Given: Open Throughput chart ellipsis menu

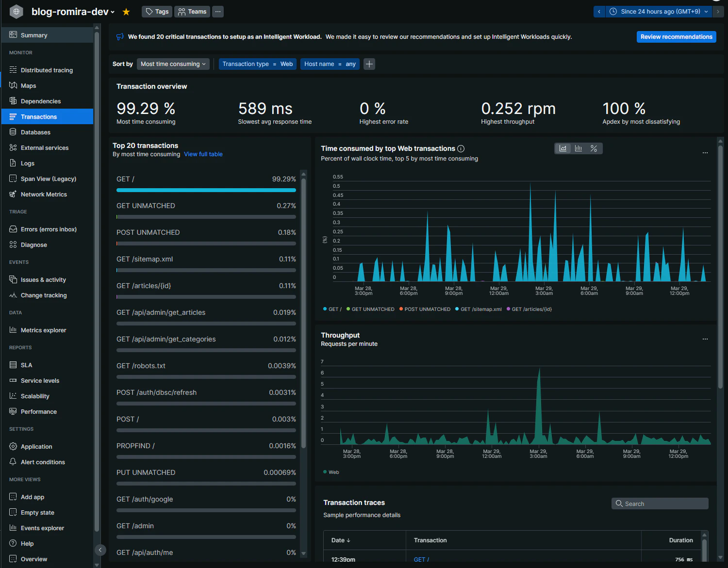Looking at the screenshot, I should [705, 339].
